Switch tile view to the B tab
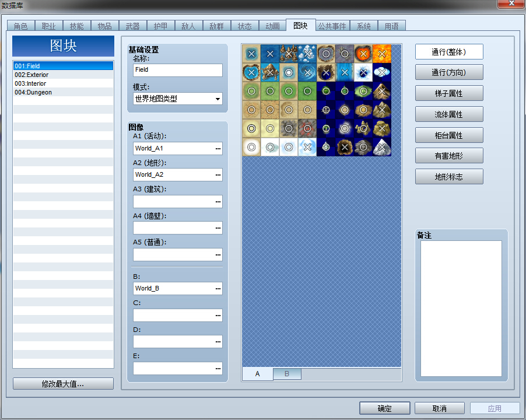The width and height of the screenshot is (526, 420). point(287,374)
